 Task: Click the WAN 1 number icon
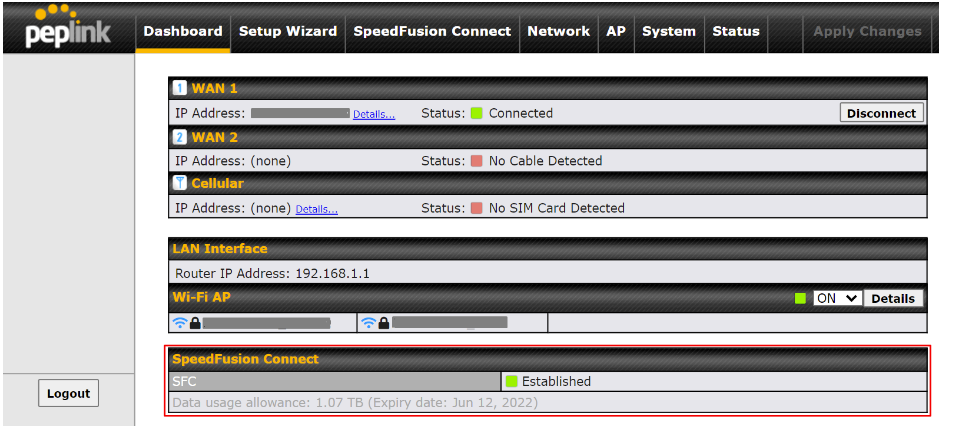pos(180,89)
